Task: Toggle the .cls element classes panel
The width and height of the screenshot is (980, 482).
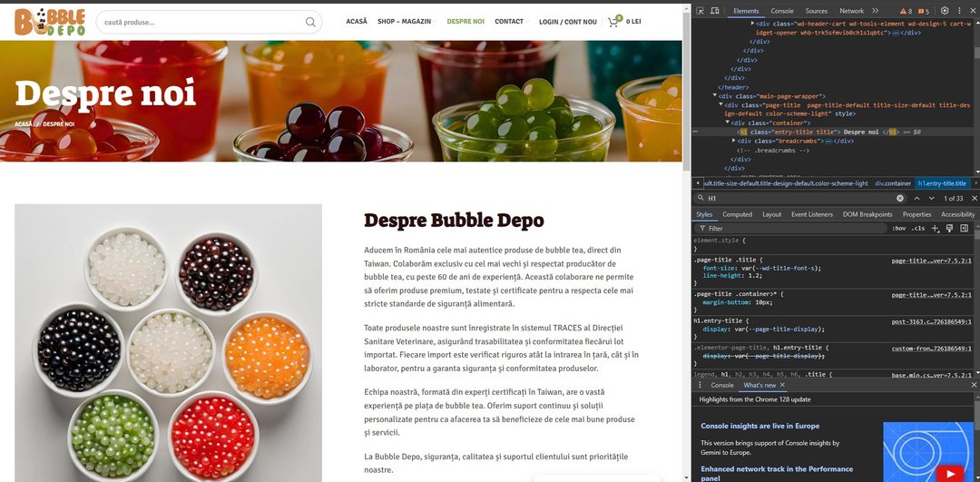Action: point(918,229)
